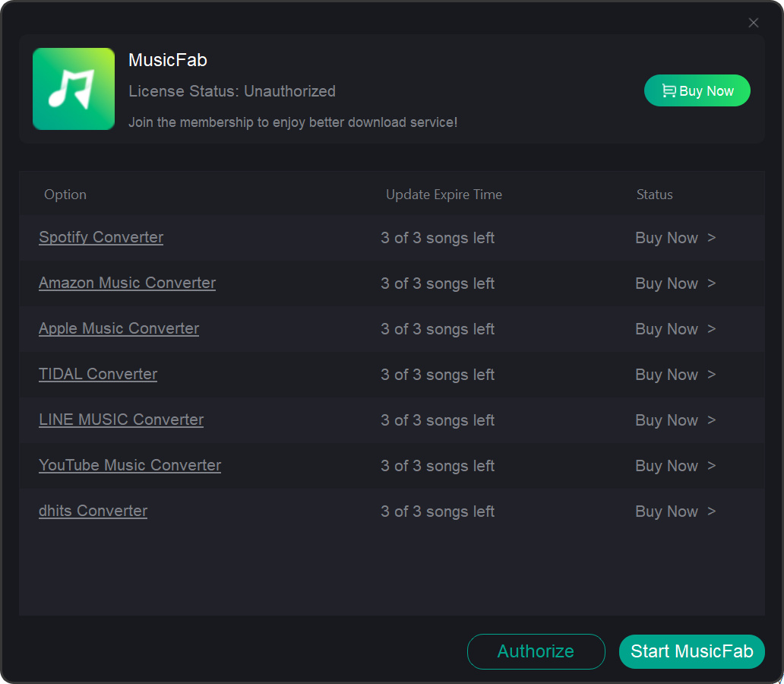Viewport: 784px width, 684px height.
Task: Click Buy Now in Spotify Converter row
Action: click(675, 238)
